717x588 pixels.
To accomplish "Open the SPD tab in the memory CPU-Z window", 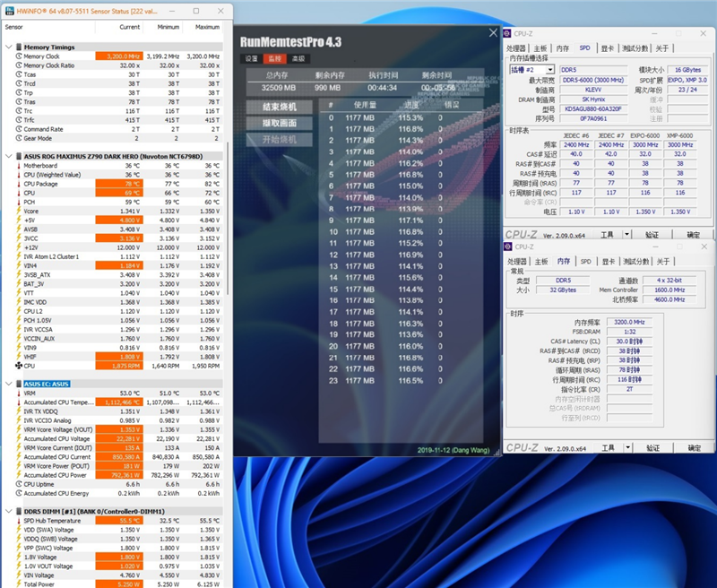I will (x=586, y=262).
